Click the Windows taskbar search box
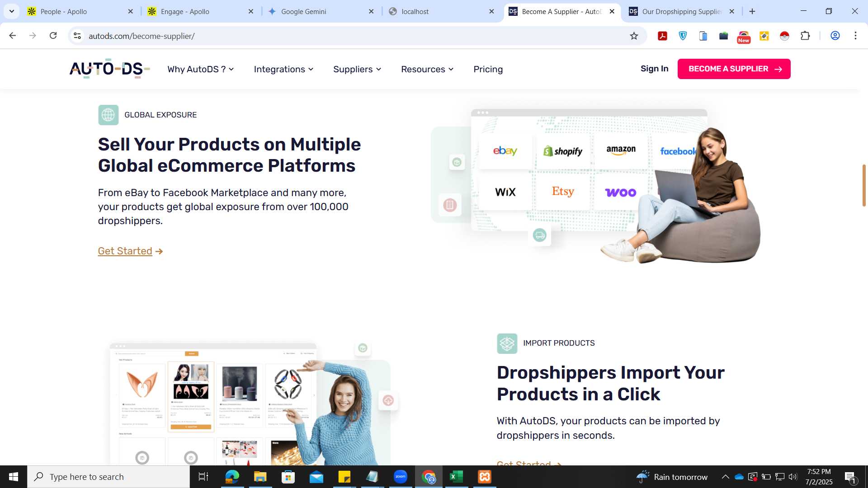 click(108, 477)
